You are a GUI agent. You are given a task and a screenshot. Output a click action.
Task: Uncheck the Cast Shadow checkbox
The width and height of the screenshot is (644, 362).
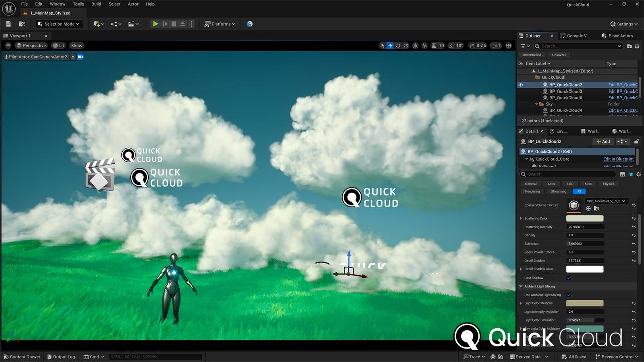(569, 278)
